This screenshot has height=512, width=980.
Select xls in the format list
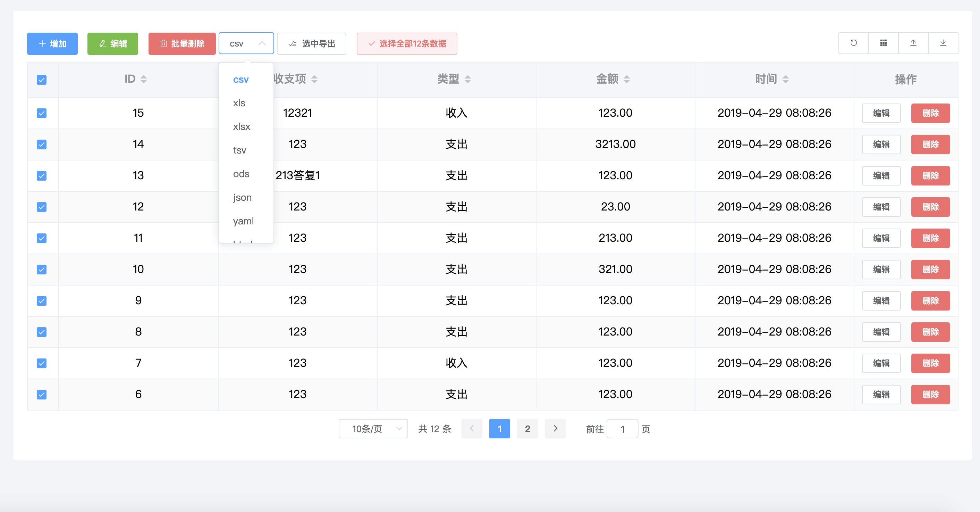click(x=246, y=103)
